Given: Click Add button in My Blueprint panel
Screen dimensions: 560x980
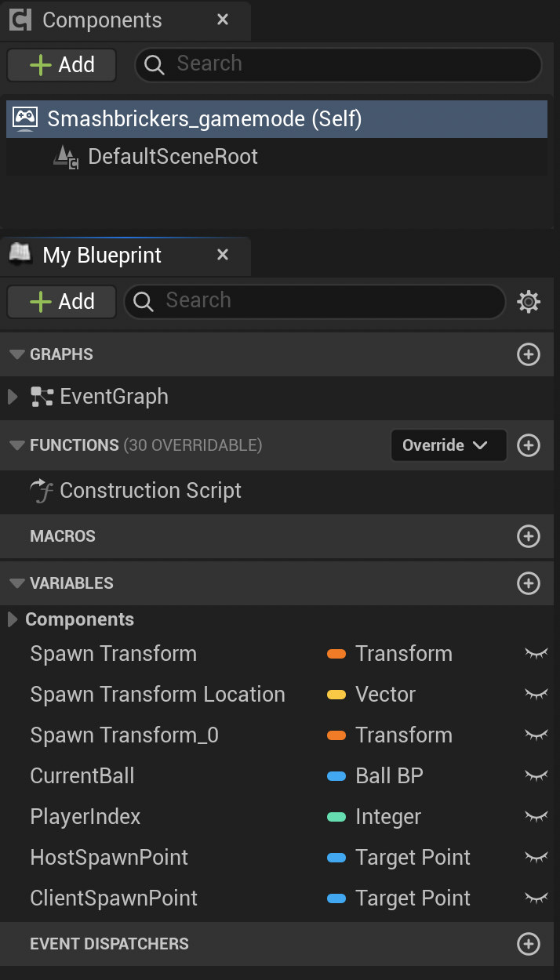Looking at the screenshot, I should pos(62,302).
